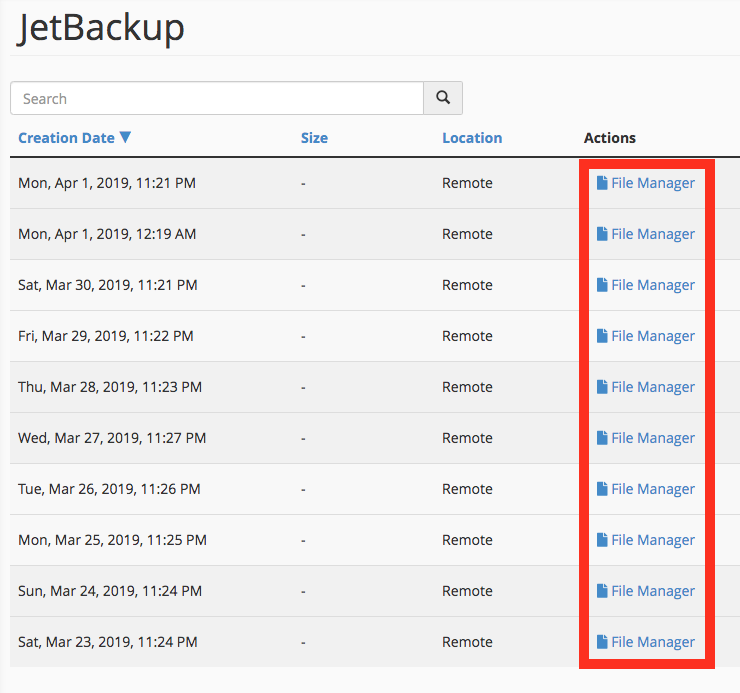This screenshot has width=740, height=693.
Task: Open File Manager for Mar 26 backup
Action: (646, 489)
